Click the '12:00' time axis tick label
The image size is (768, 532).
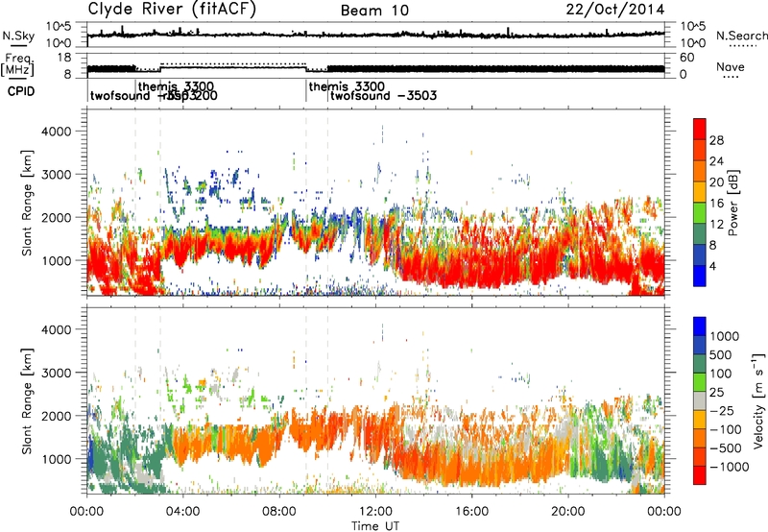coord(375,511)
